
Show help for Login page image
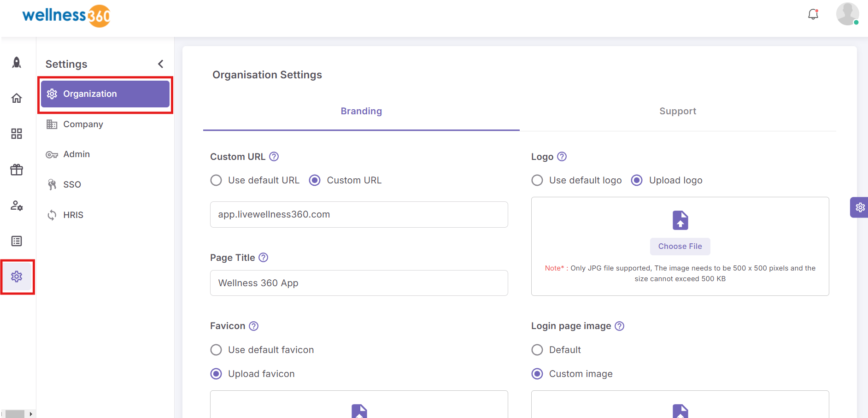[x=620, y=326]
